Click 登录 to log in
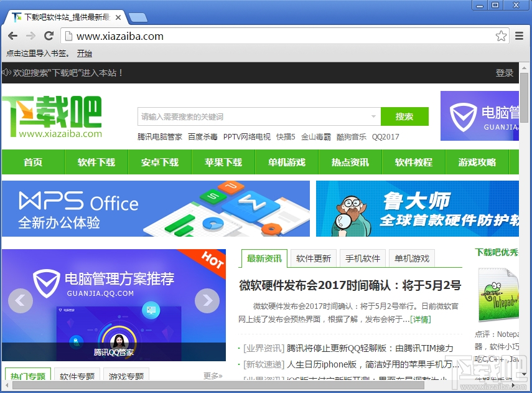The image size is (532, 393). coord(505,73)
